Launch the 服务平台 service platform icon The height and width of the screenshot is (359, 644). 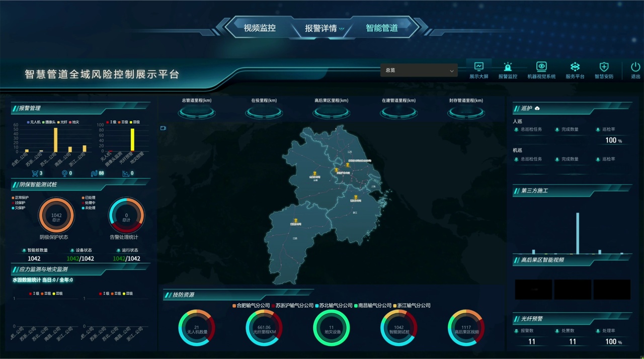(x=575, y=66)
